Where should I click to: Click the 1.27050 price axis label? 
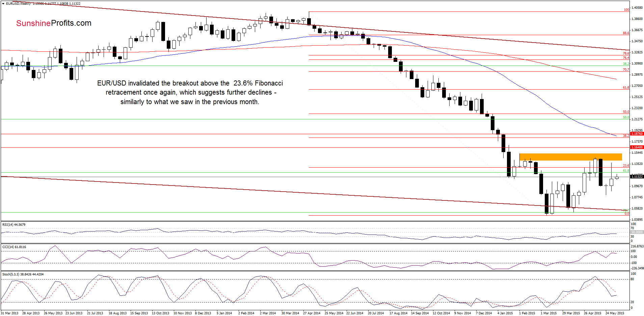click(637, 86)
